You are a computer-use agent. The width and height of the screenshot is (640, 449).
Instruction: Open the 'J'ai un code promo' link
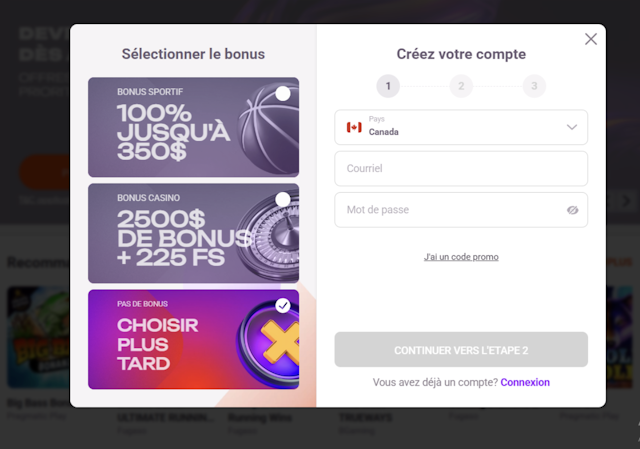click(x=461, y=257)
